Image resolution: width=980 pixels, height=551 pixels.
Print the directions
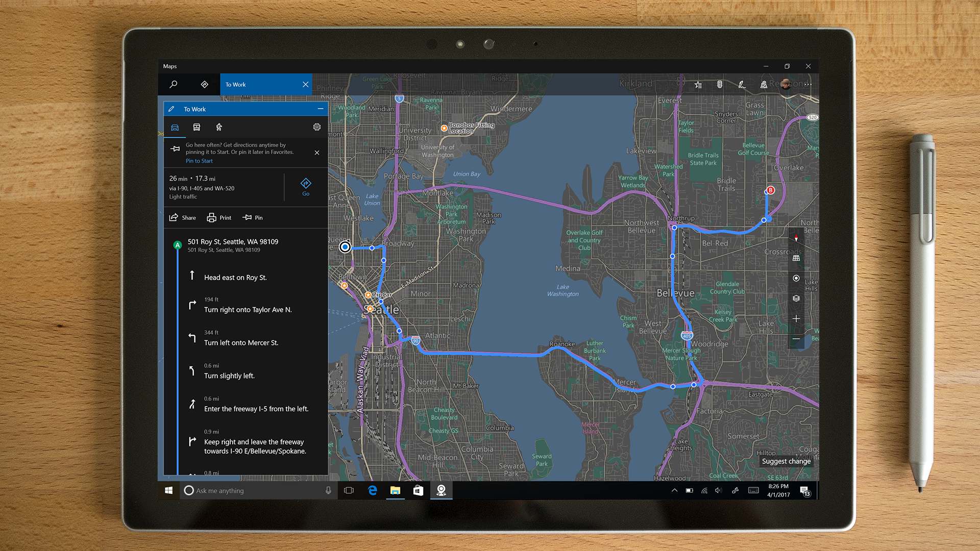pos(219,218)
